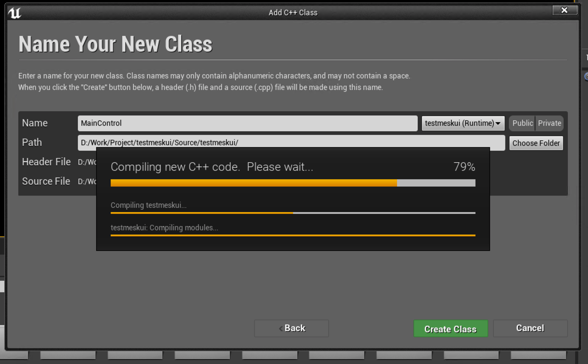Click the 'Add C++ Class' window title
The image size is (588, 364).
point(292,12)
